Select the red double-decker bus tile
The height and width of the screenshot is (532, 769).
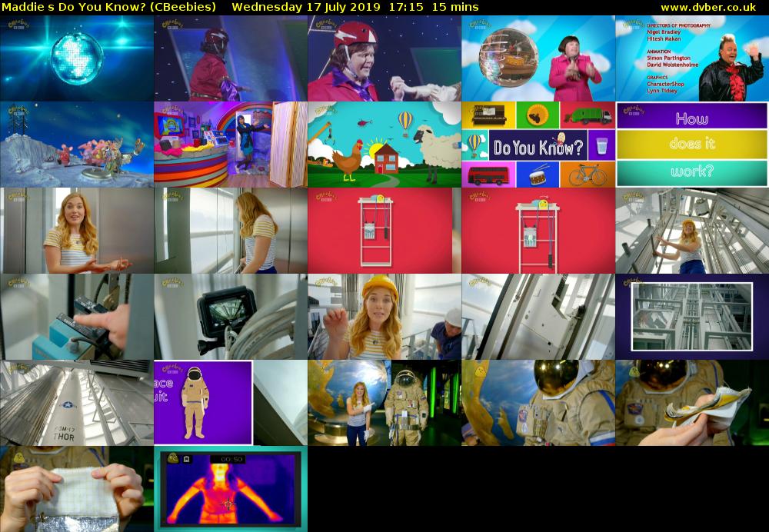coord(488,175)
